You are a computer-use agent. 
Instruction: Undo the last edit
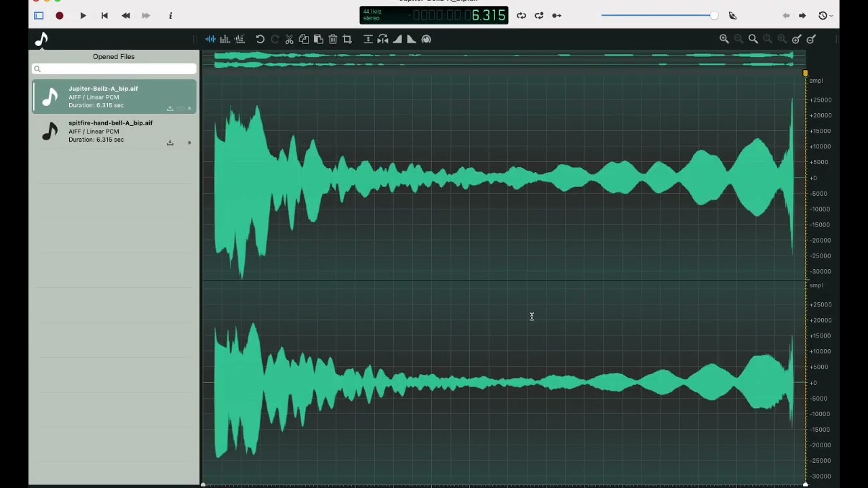260,39
